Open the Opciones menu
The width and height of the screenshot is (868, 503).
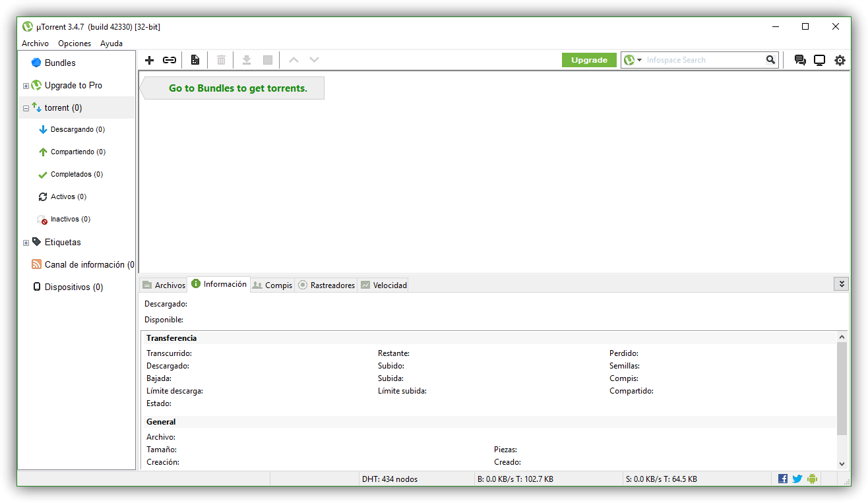pyautogui.click(x=75, y=44)
